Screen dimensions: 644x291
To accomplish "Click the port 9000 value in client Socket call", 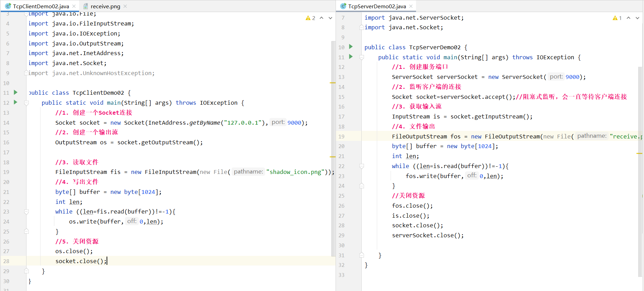I will (x=294, y=123).
